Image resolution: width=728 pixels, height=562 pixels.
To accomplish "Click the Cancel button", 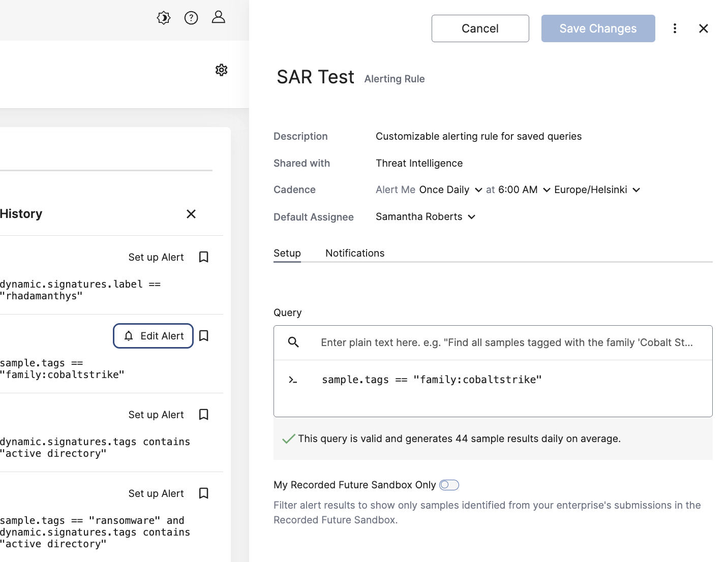I will click(x=480, y=28).
